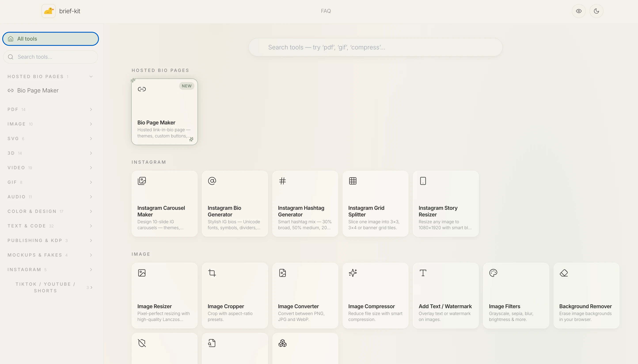Click the brief-kit duck logo icon
638x364 pixels.
pos(49,11)
